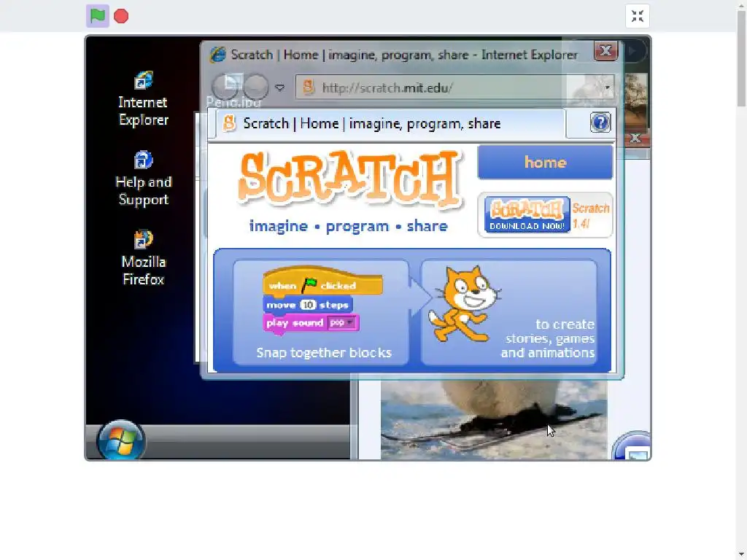
Task: Click the Scratch Download Now button
Action: (527, 215)
